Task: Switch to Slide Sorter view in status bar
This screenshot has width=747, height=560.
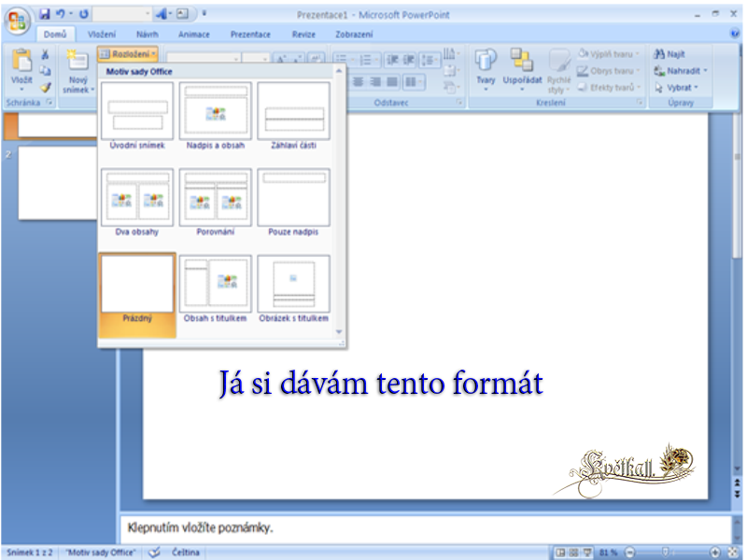Action: click(573, 553)
